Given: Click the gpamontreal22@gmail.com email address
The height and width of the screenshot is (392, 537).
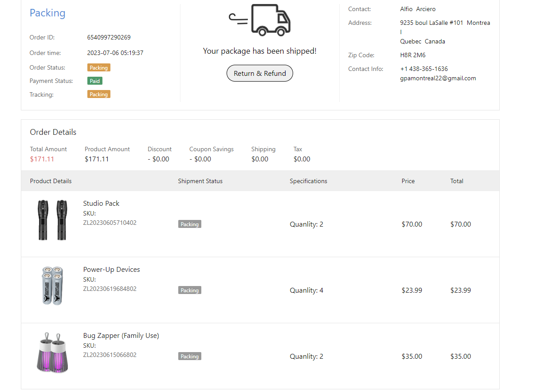Looking at the screenshot, I should tap(438, 78).
